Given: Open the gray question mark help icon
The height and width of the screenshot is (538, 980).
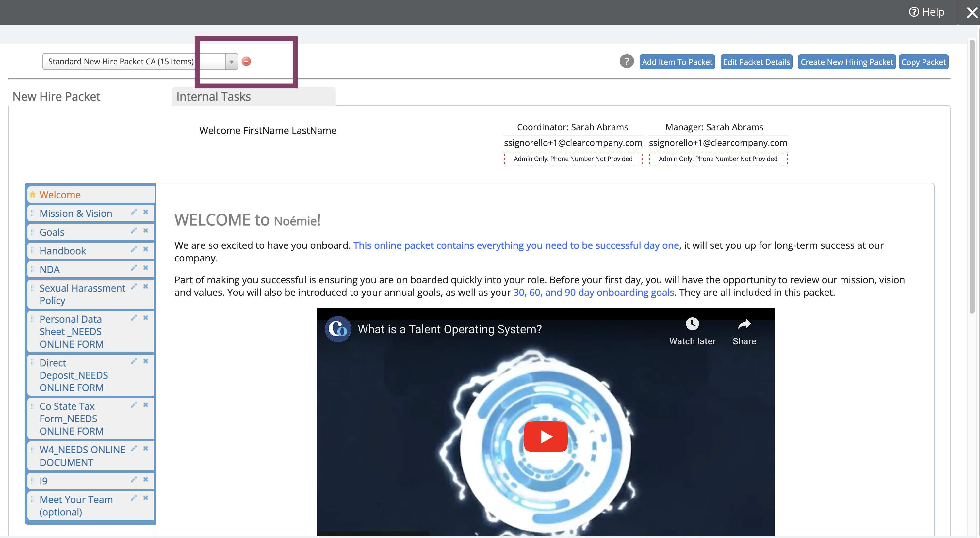Looking at the screenshot, I should click(627, 61).
